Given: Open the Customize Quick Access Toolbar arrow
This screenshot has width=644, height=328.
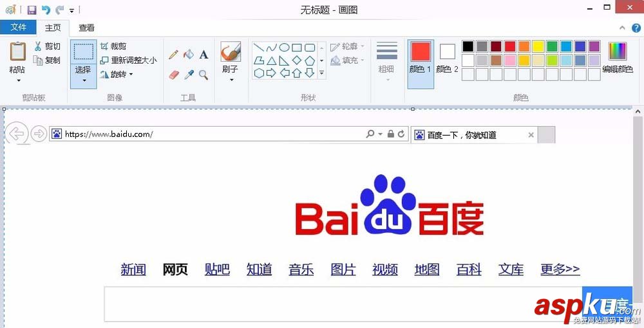Looking at the screenshot, I should [72, 10].
